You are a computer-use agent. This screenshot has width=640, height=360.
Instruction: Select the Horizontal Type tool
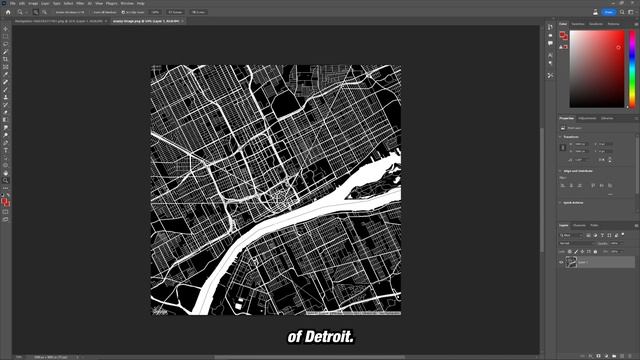[5, 150]
